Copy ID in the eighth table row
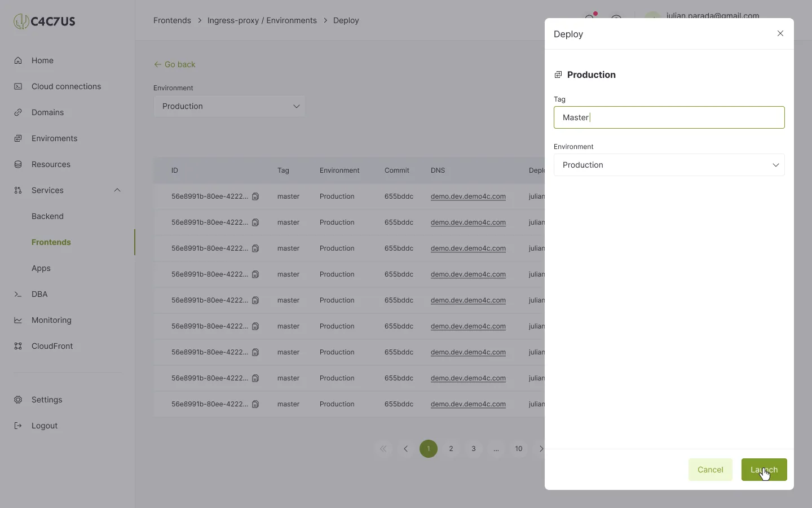 pos(255,378)
